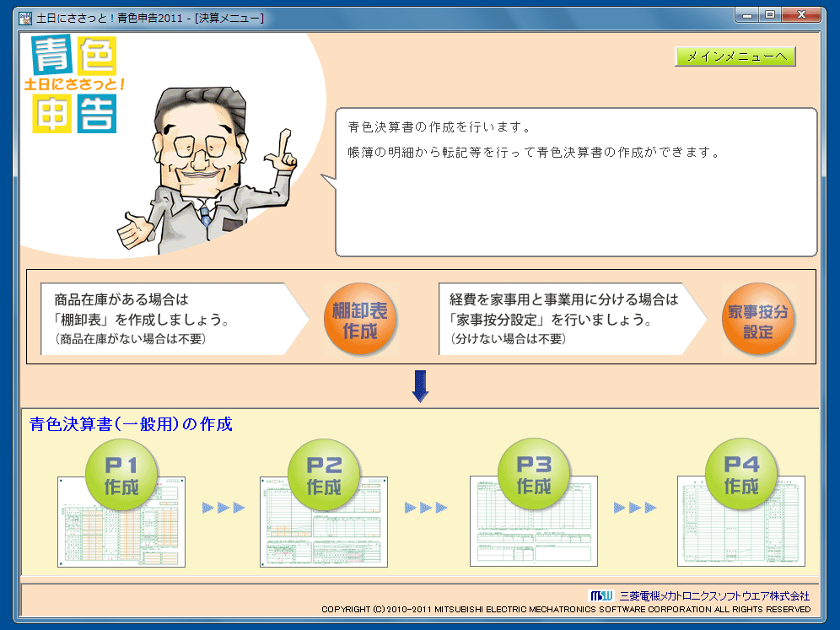Screen dimensions: 840x630
Task: Start the P1 作成 green button
Action: [x=121, y=475]
